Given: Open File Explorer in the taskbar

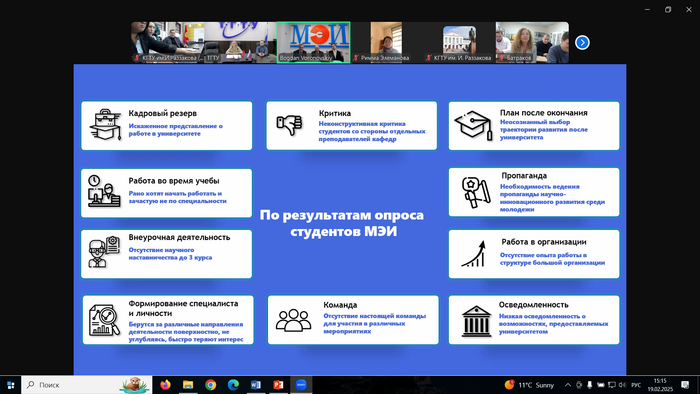Looking at the screenshot, I should coord(188,385).
